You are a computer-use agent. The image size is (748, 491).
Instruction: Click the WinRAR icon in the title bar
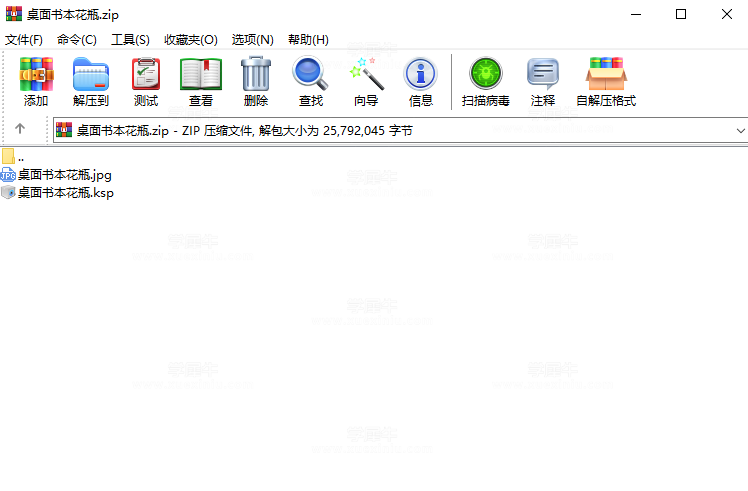point(14,14)
